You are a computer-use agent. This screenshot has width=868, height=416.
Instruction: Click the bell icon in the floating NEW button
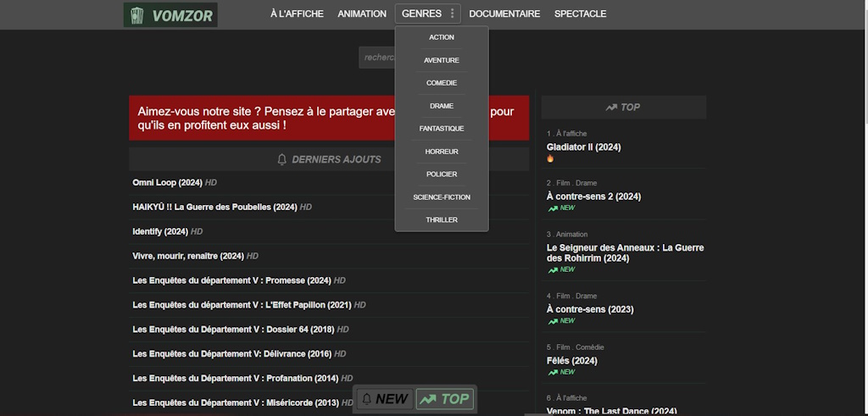coord(367,399)
